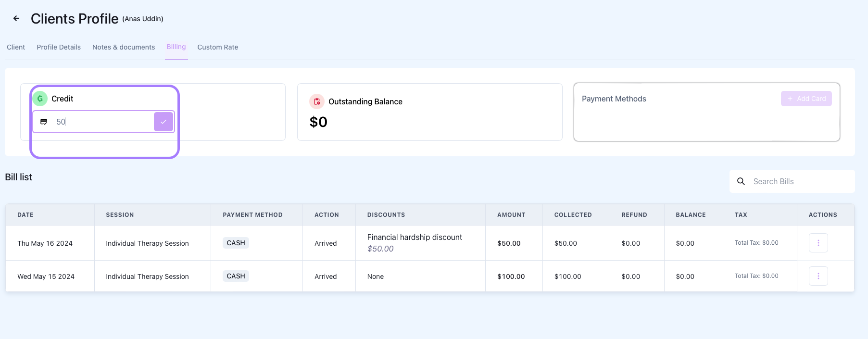868x339 pixels.
Task: Click the back arrow beside Clients Profile
Action: click(16, 19)
